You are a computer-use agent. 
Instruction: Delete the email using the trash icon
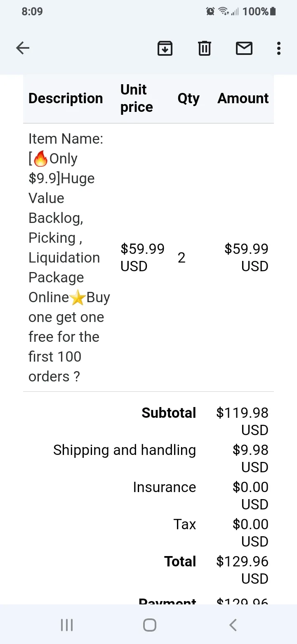click(x=205, y=48)
